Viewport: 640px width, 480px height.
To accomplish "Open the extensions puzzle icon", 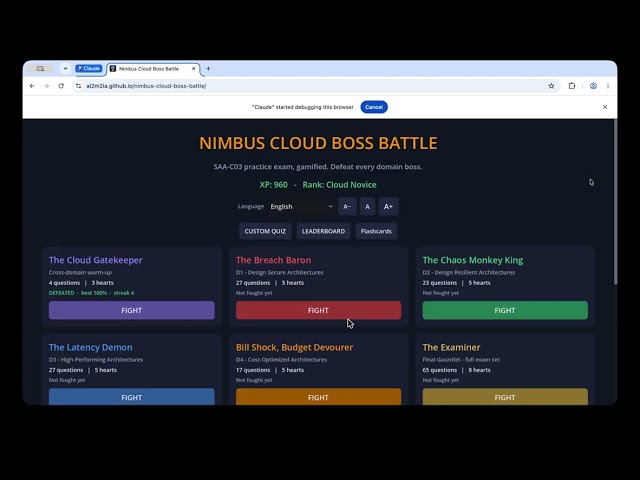I will [572, 86].
